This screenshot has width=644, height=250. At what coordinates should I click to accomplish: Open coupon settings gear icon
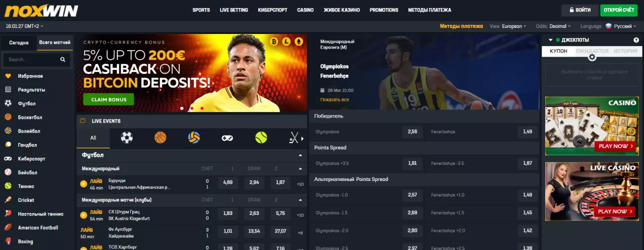[x=592, y=57]
